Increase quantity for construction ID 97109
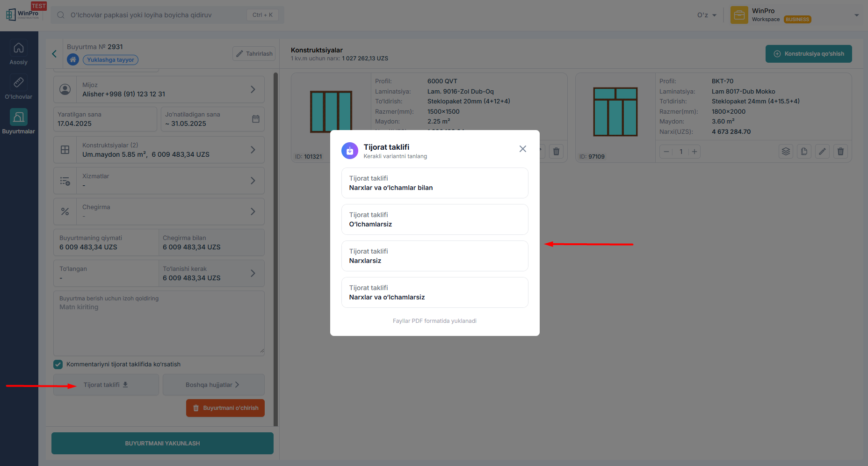This screenshot has height=466, width=868. pos(694,152)
